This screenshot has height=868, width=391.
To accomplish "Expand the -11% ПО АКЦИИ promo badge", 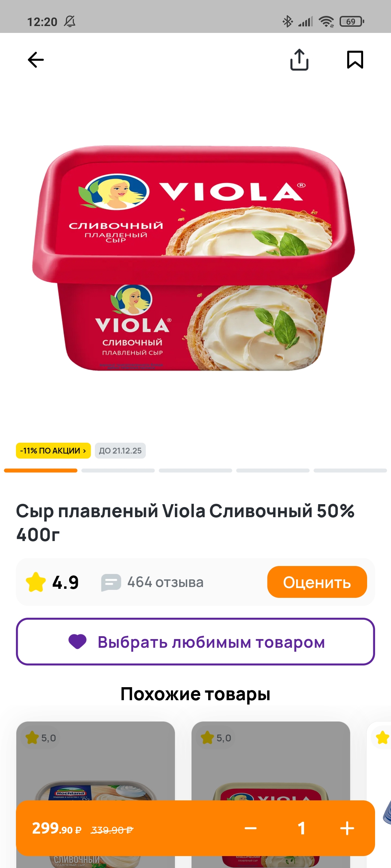I will pyautogui.click(x=53, y=451).
